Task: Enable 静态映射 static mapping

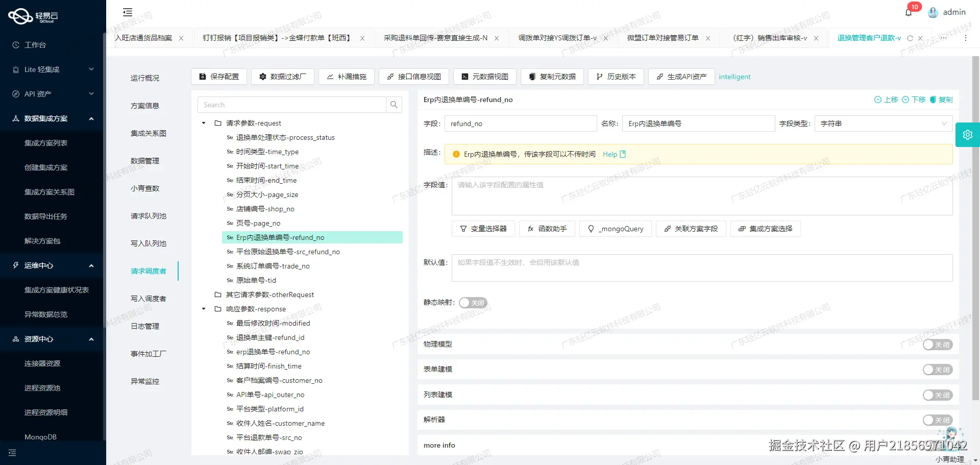Action: (x=472, y=302)
